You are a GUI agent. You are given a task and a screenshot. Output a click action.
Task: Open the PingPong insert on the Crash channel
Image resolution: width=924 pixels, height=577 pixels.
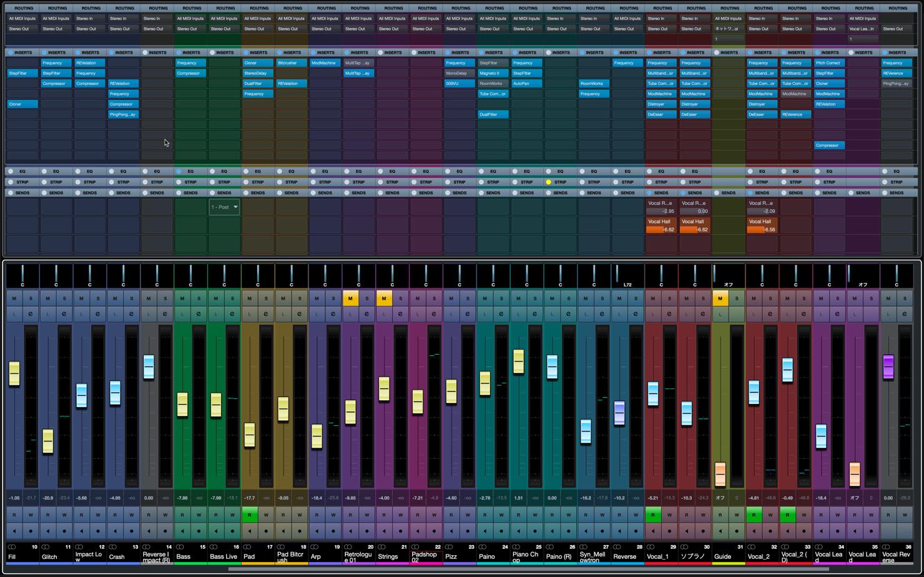(x=123, y=114)
